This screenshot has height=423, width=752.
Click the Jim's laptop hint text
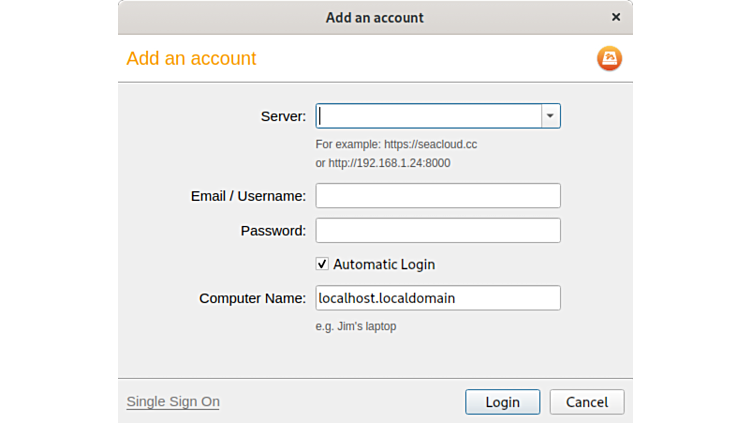click(356, 326)
